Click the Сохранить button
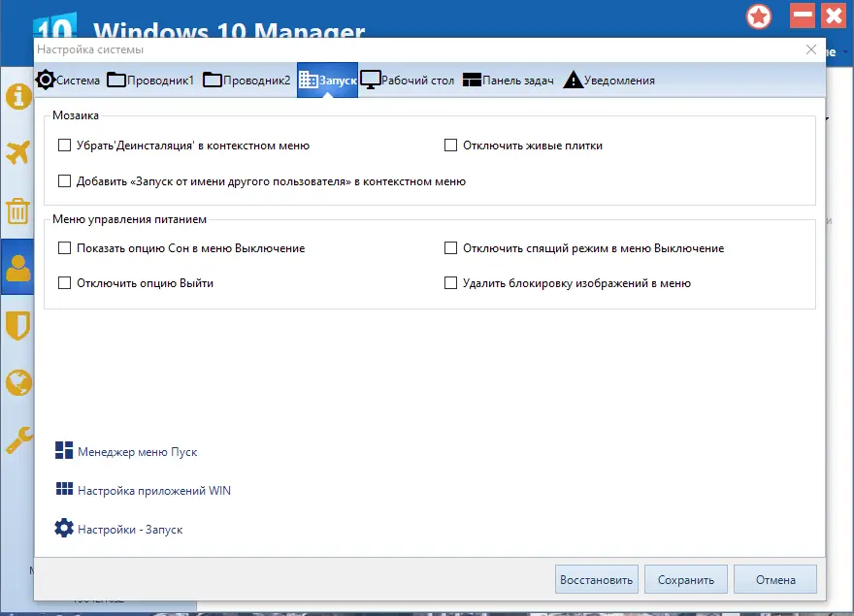The height and width of the screenshot is (616, 854). pos(686,579)
